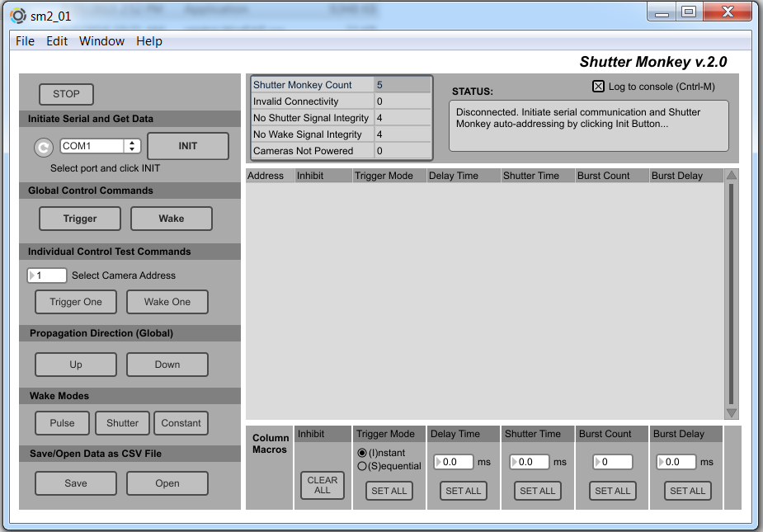Select the No Wake Signal Integrity row
The width and height of the screenshot is (763, 532).
[341, 134]
